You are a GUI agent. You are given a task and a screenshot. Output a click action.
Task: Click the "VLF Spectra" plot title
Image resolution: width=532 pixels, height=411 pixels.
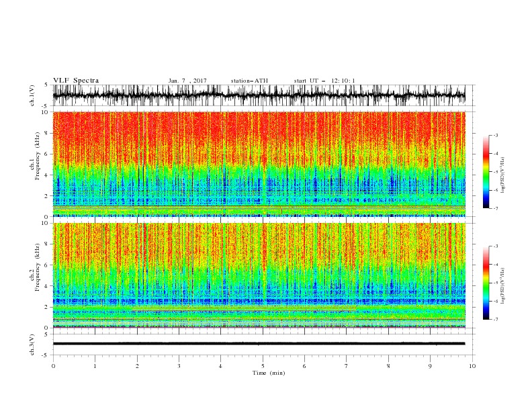[76, 81]
